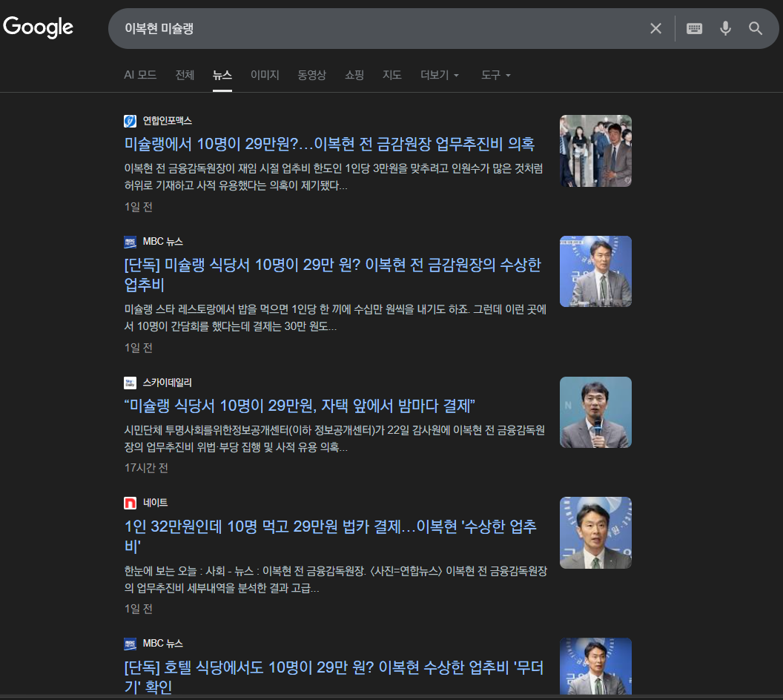Open headline “미슐랭 식당서 10명이 29만원, 자택 앞에서 밤마다 결제”
This screenshot has height=700, width=783.
300,406
